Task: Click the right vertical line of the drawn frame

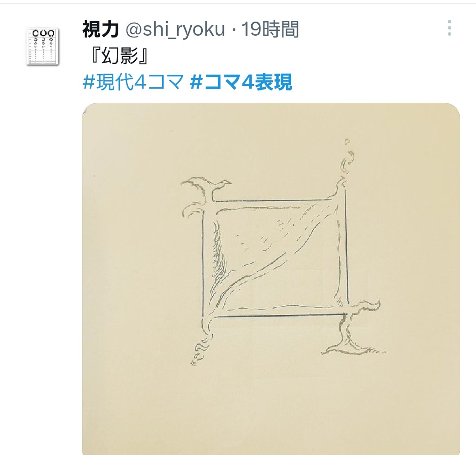Action: click(346, 246)
